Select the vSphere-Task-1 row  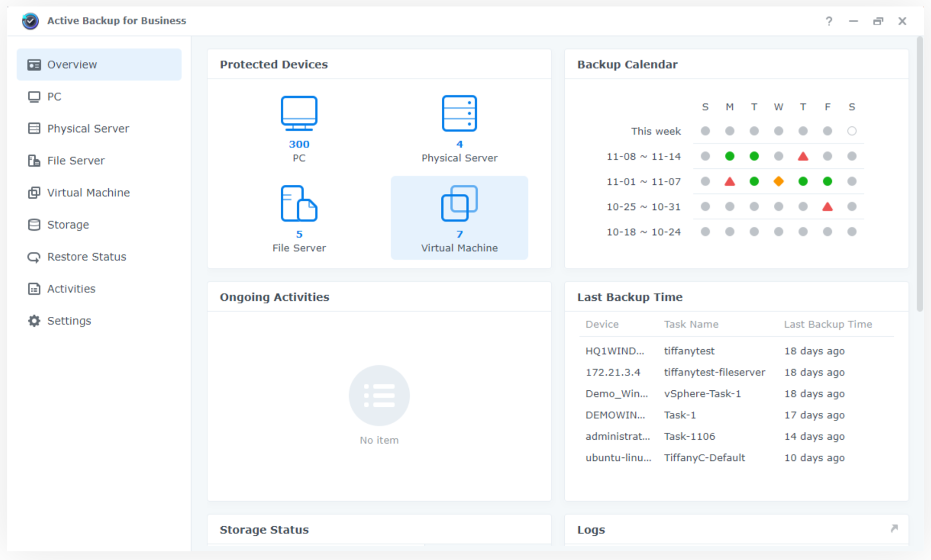coord(736,394)
